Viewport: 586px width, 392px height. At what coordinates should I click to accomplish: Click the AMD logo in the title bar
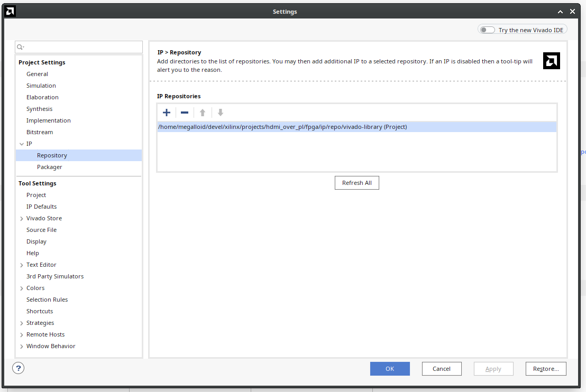click(x=10, y=12)
